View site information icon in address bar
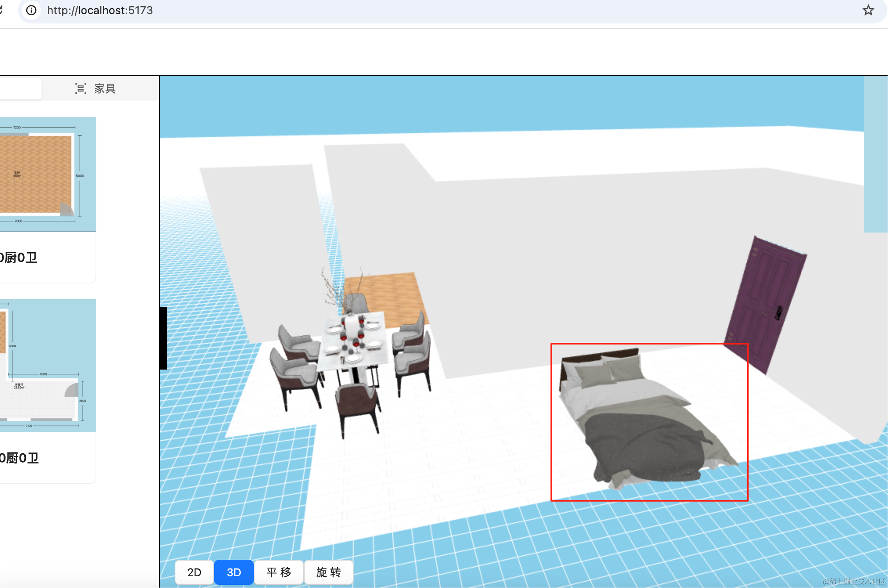The image size is (888, 588). click(31, 10)
